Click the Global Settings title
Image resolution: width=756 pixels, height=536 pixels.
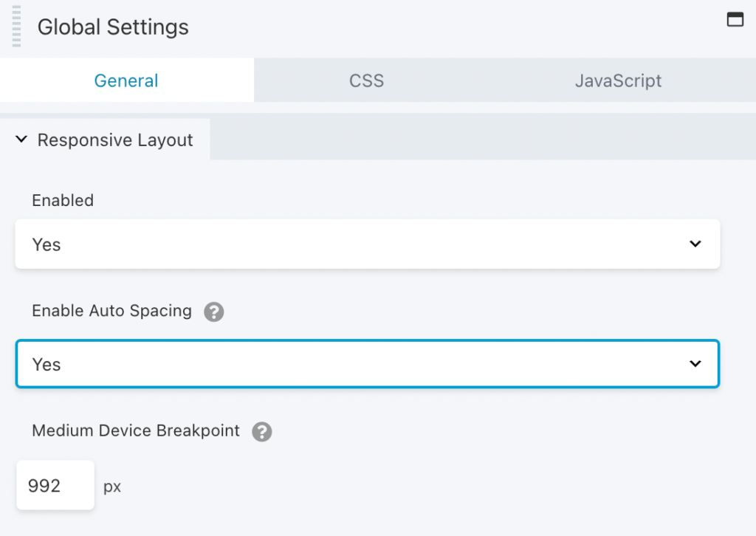pos(112,27)
